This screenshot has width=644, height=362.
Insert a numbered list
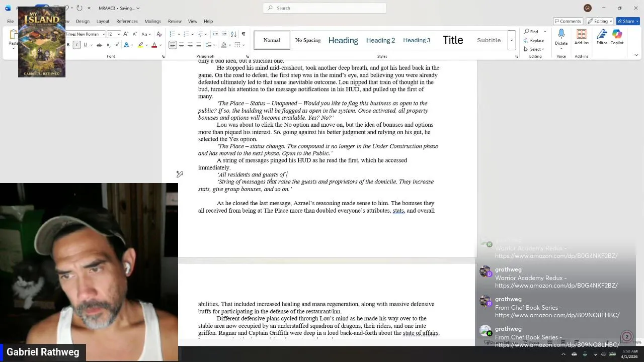click(x=186, y=34)
